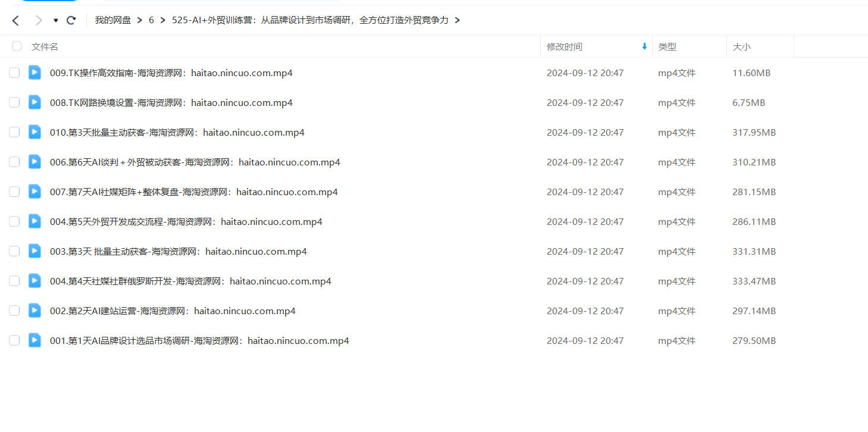Screen dimensions: 868x432
Task: Refresh the file list
Action: tap(71, 20)
